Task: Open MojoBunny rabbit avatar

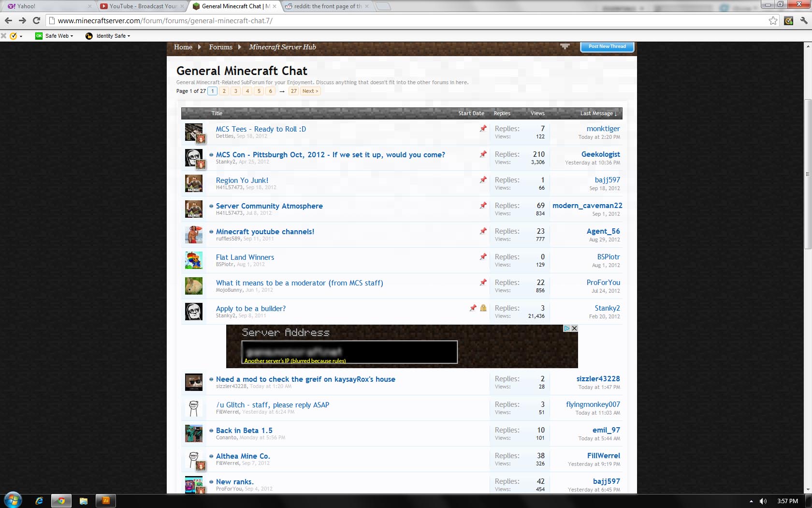Action: click(194, 286)
